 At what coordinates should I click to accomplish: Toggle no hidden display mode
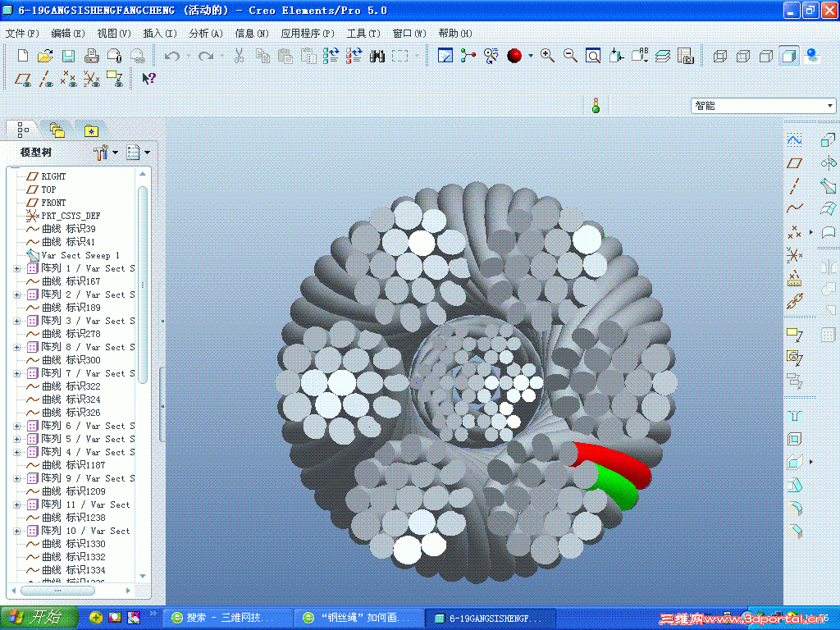point(766,56)
